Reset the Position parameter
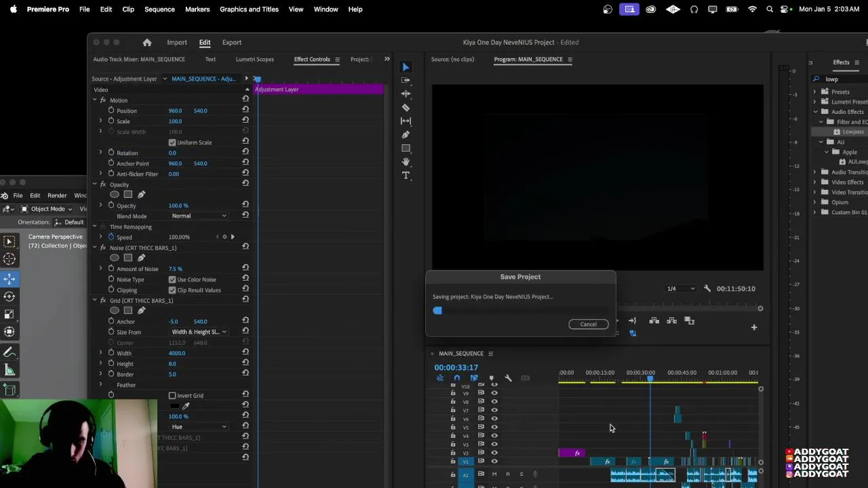The width and height of the screenshot is (868, 488). point(245,110)
